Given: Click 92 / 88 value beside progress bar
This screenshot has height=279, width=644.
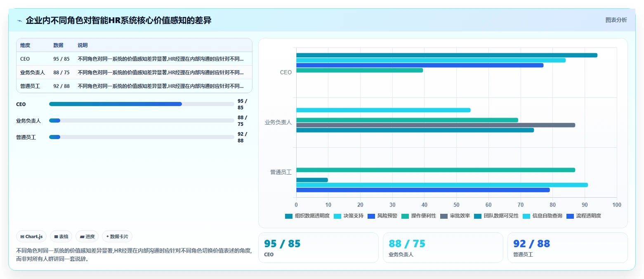Looking at the screenshot, I should click(243, 137).
